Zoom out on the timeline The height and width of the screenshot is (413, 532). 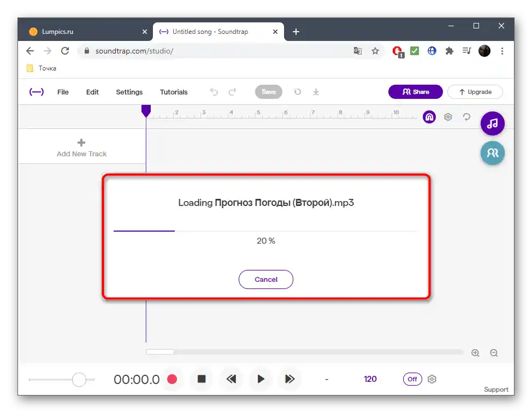pos(494,353)
